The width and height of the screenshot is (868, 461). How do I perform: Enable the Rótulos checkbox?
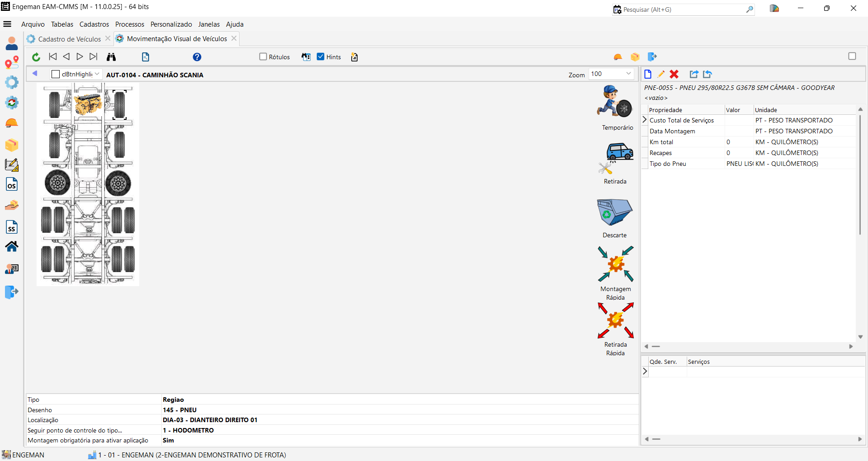click(263, 57)
